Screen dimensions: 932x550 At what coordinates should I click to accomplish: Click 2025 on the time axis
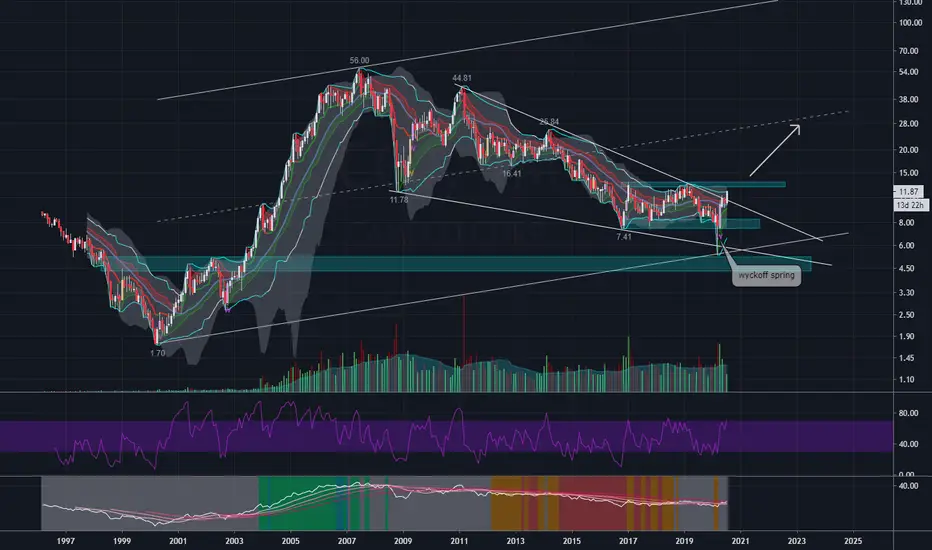click(852, 540)
